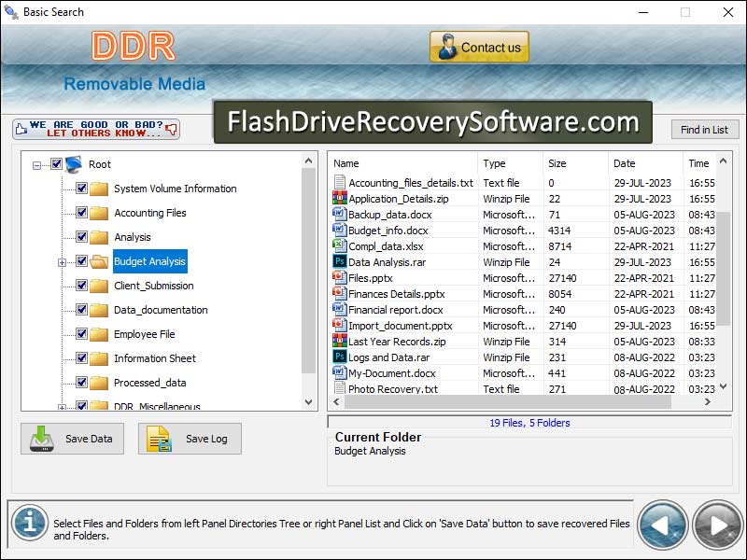Select the Photo Recovery.txt row
Screen dimensions: 747x560
coord(523,388)
